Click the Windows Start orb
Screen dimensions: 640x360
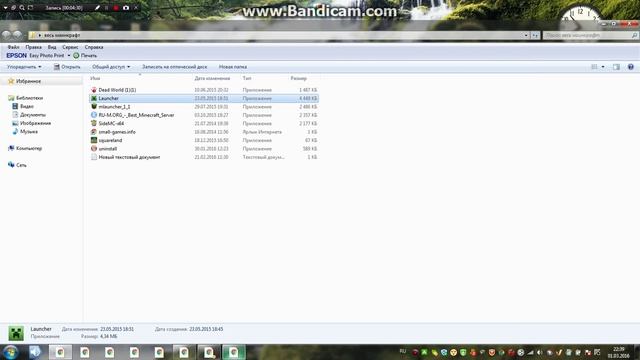(10, 352)
